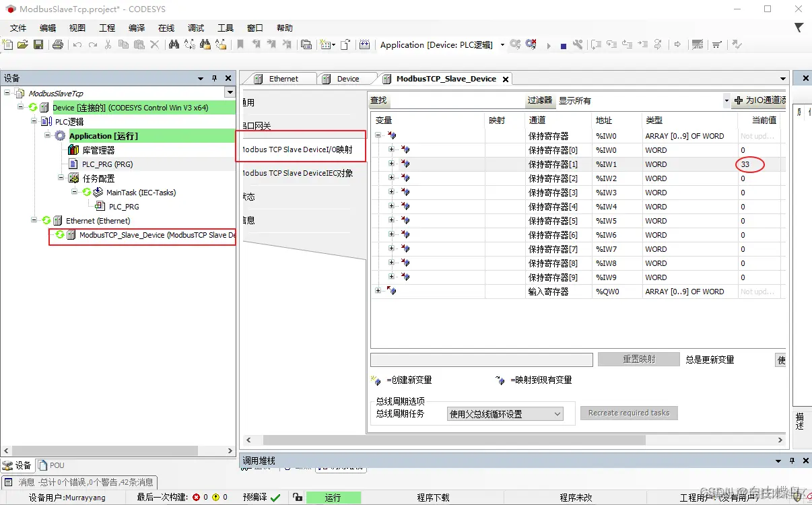Expand the 保持寄存器[1] row
This screenshot has width=812, height=505.
tap(391, 164)
